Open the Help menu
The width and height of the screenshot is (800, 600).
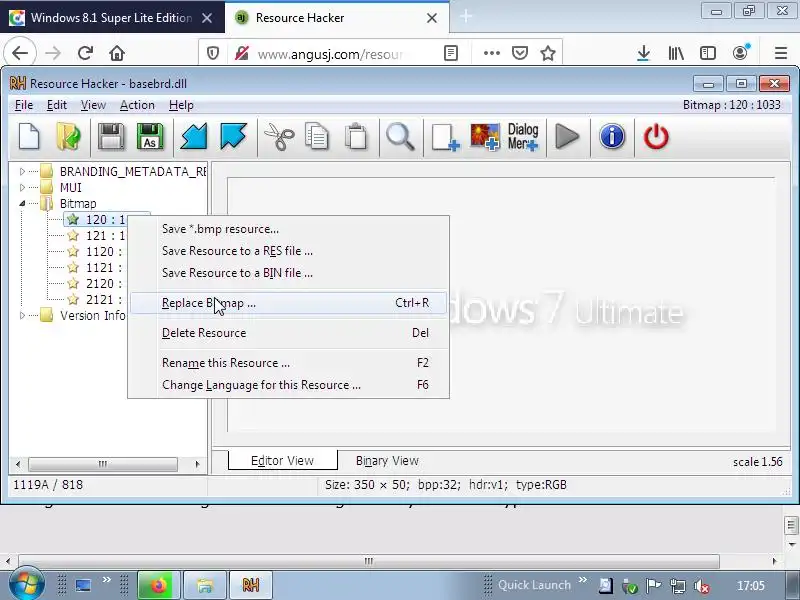(x=181, y=105)
